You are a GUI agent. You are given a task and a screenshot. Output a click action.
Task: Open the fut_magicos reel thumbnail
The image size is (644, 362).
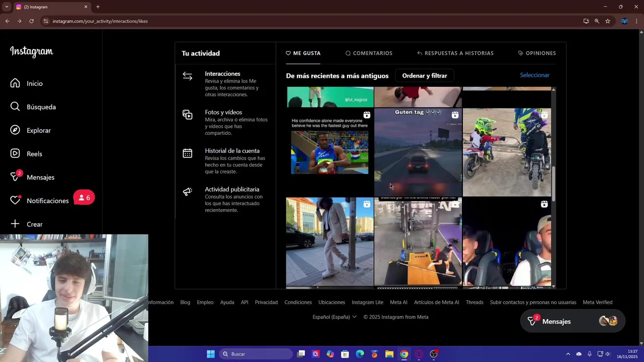330,97
